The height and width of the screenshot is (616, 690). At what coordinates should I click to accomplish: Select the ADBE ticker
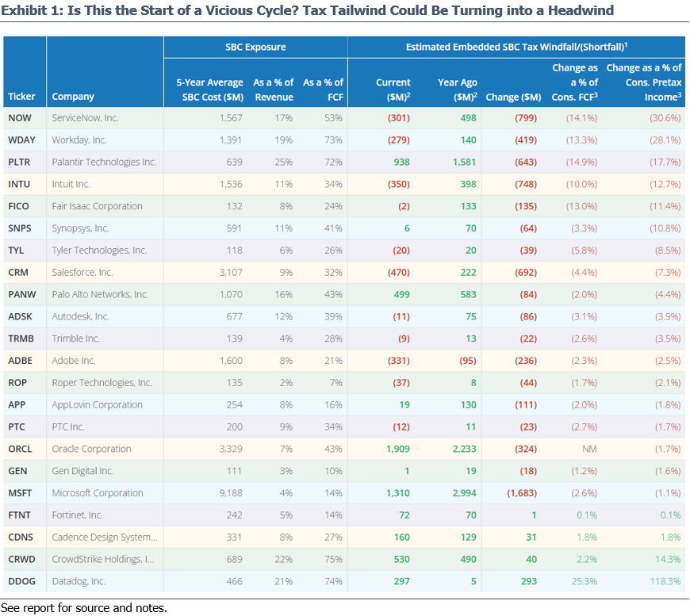click(x=21, y=361)
